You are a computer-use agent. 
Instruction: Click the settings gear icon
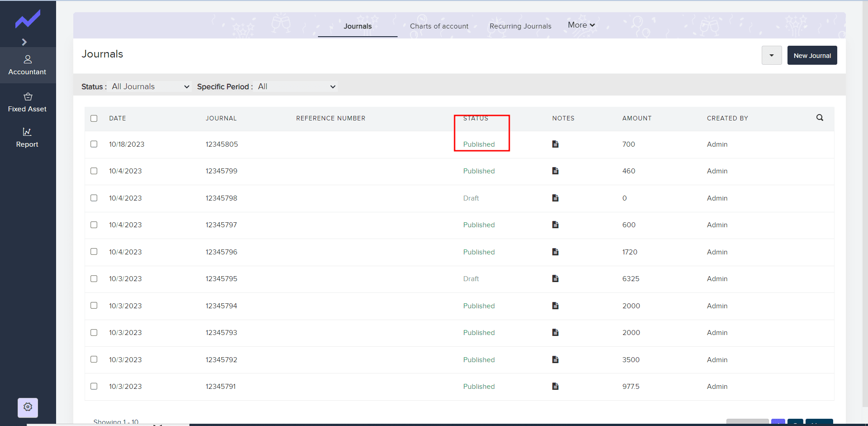(x=28, y=407)
